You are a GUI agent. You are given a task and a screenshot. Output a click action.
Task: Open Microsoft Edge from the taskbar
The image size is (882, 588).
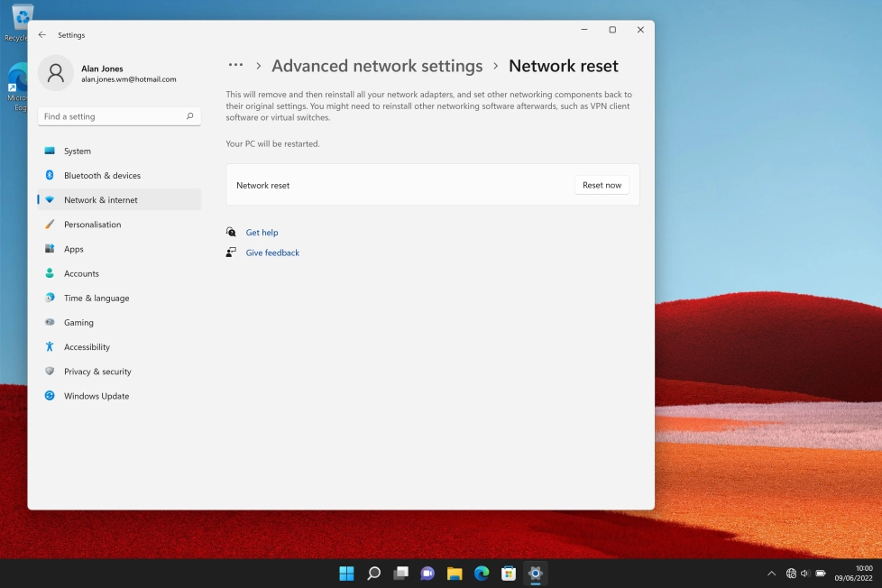(482, 574)
